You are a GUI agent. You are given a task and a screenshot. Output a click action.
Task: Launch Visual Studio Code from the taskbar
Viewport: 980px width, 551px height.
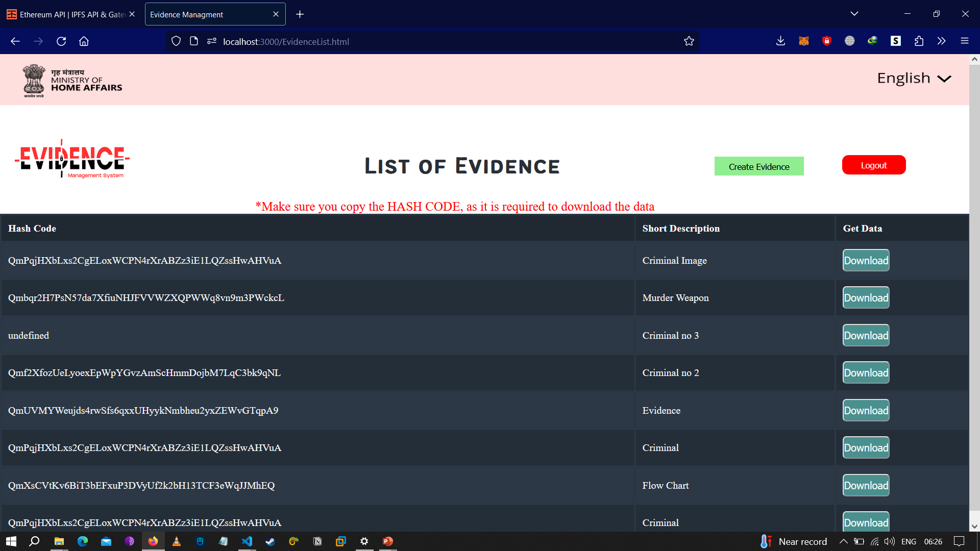coord(247,541)
